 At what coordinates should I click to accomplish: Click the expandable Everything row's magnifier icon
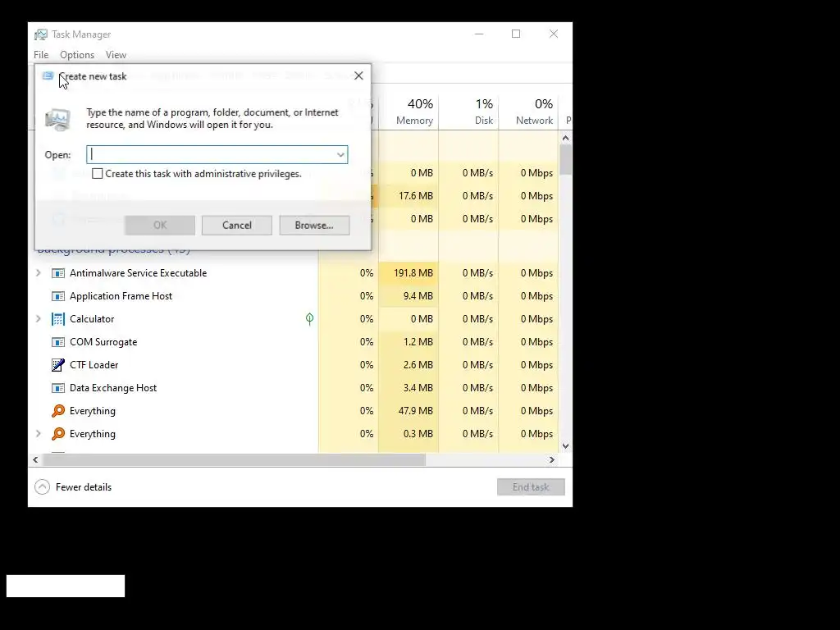coord(58,434)
